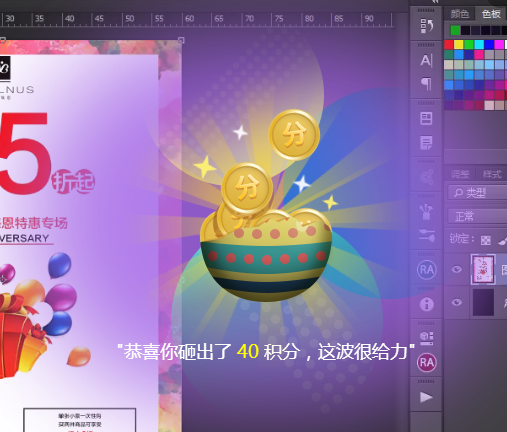Pick the magenta swatch

pos(499,45)
